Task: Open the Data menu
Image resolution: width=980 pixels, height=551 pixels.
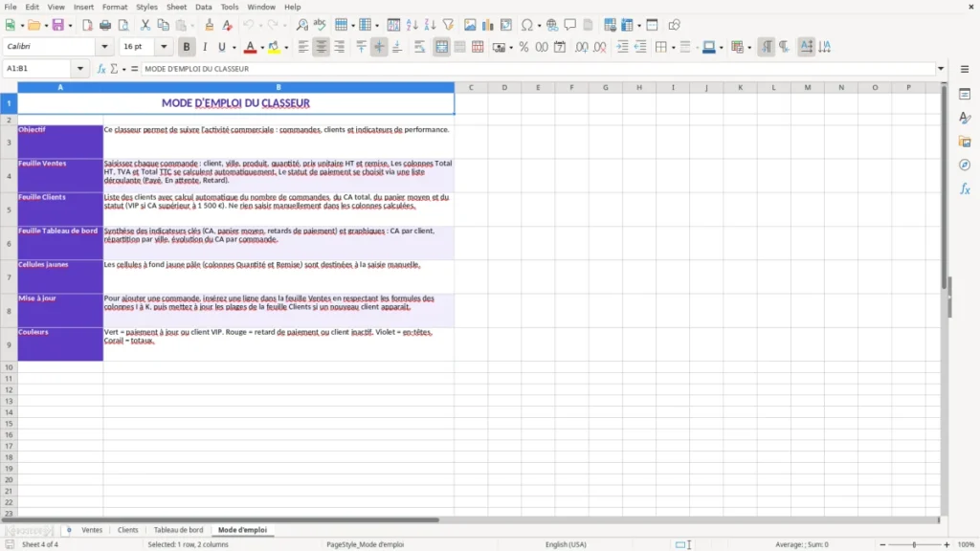Action: click(204, 7)
